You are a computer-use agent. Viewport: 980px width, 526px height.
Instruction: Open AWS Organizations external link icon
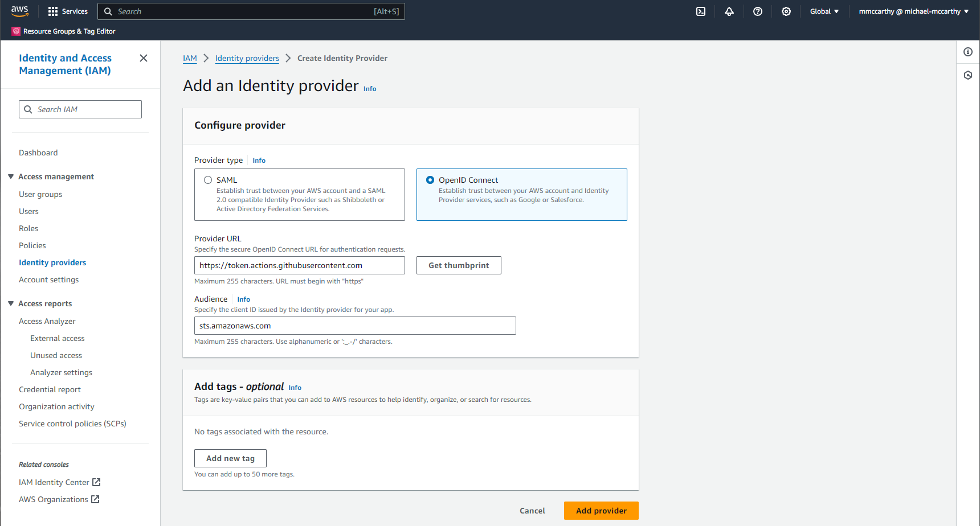pos(95,499)
